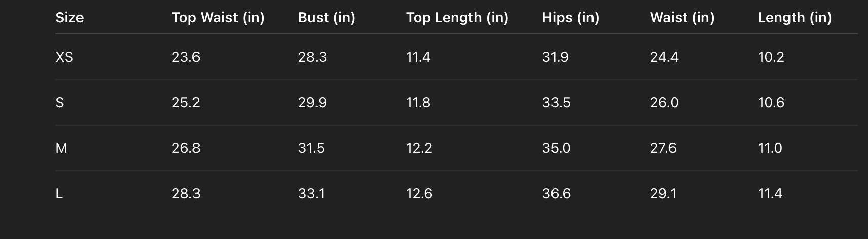Image resolution: width=868 pixels, height=239 pixels.
Task: Select the Hips (in) column header
Action: tap(570, 18)
